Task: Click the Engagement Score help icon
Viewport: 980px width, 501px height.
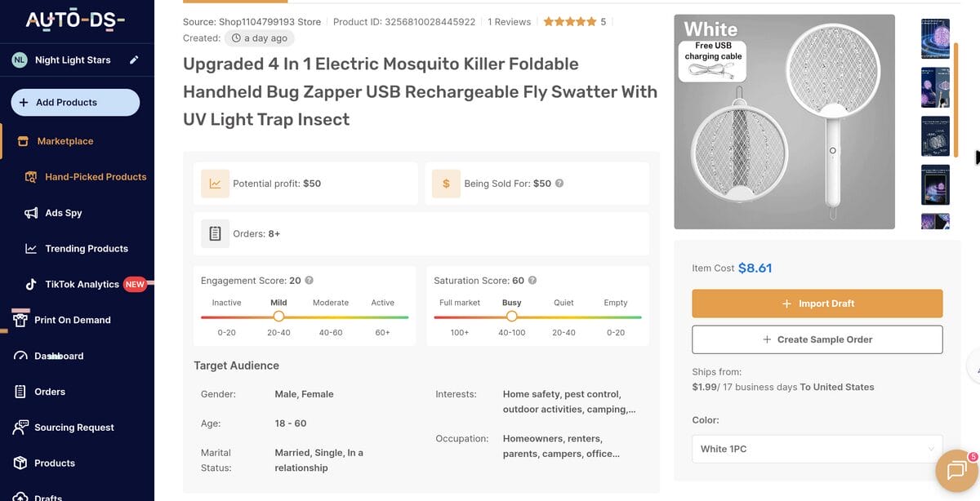Action: click(x=310, y=281)
